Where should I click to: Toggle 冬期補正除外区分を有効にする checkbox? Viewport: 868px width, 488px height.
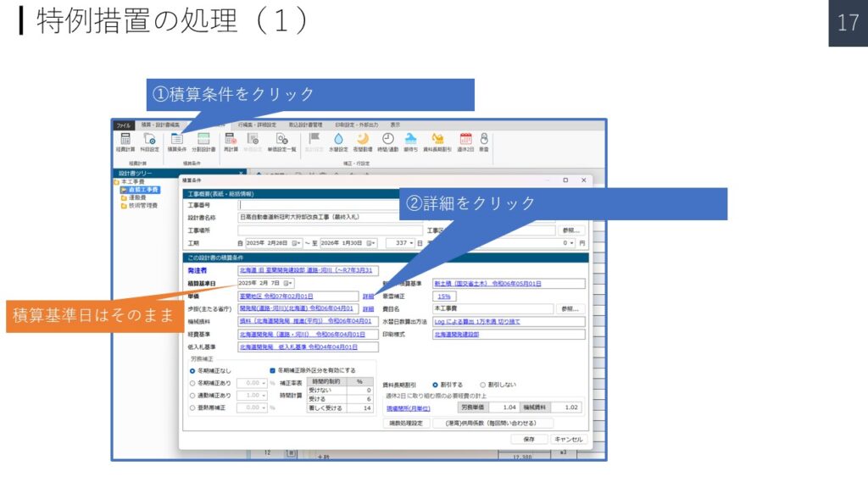click(272, 370)
